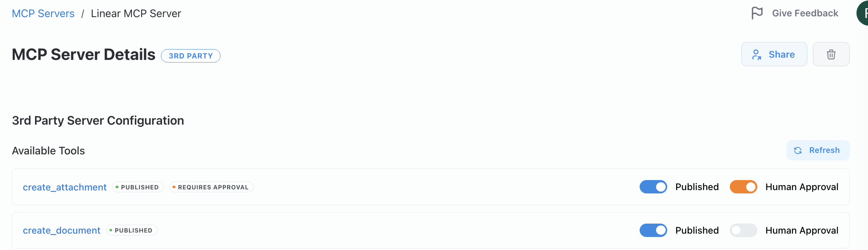Click PUBLISHED badge next to create_document
The image size is (868, 250).
coord(132,230)
